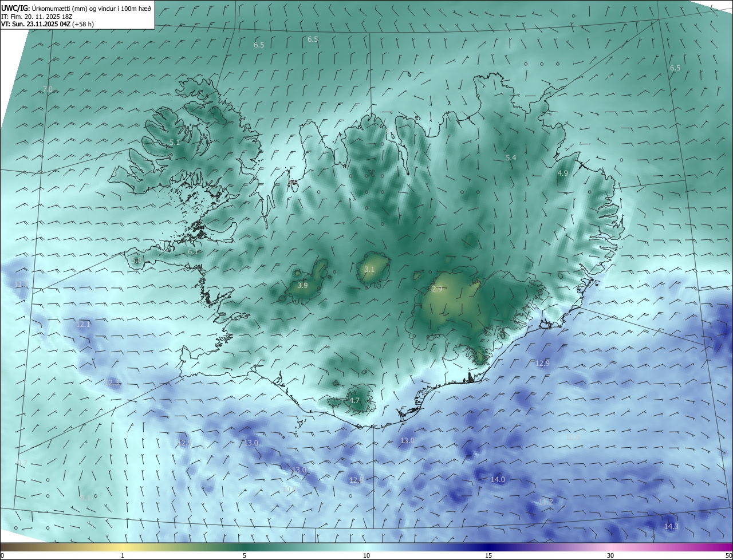Click the 7.0 value label
This screenshot has width=733, height=560.
coord(48,89)
